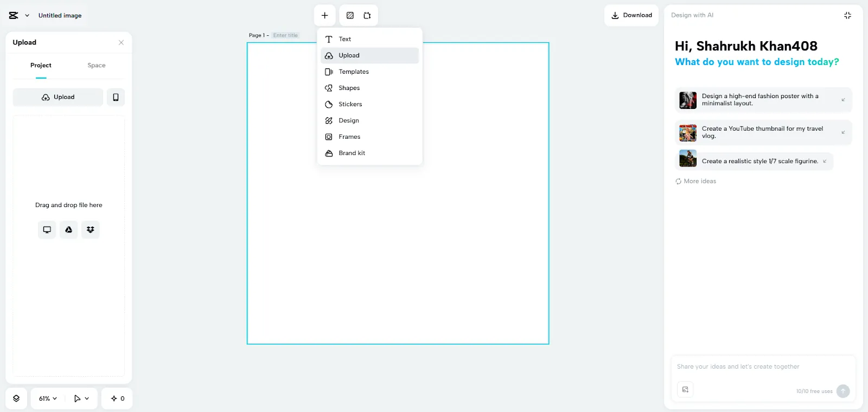Close the Upload panel
The height and width of the screenshot is (412, 868).
[x=121, y=43]
